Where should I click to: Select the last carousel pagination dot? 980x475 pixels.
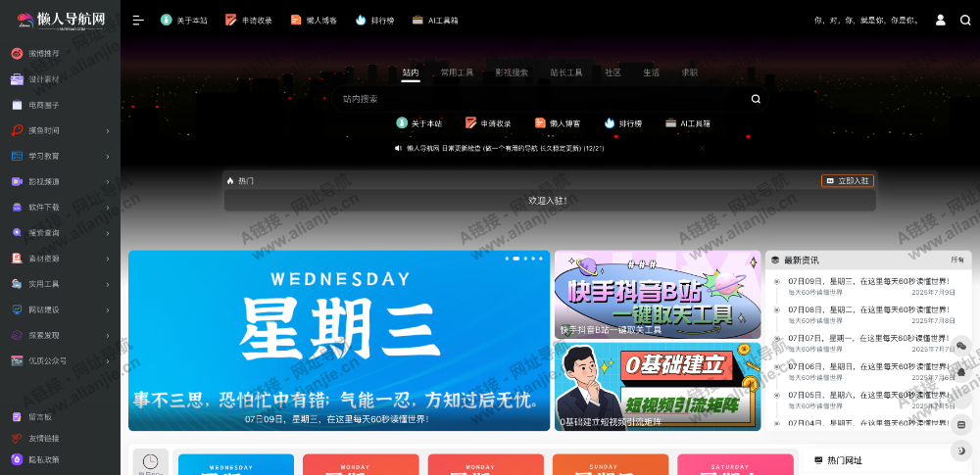(541, 259)
